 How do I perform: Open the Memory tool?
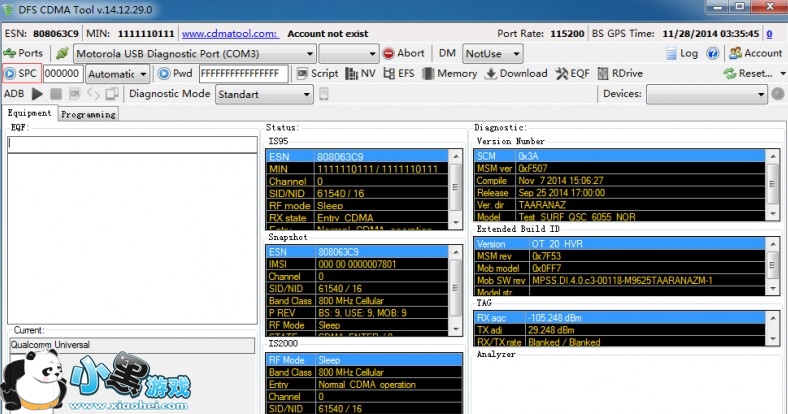(450, 73)
